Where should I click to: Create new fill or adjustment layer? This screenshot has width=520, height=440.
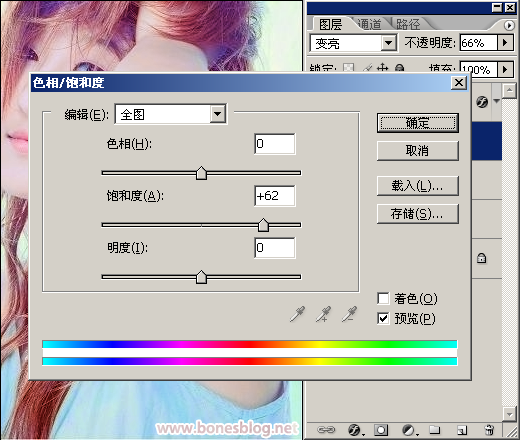pos(410,430)
